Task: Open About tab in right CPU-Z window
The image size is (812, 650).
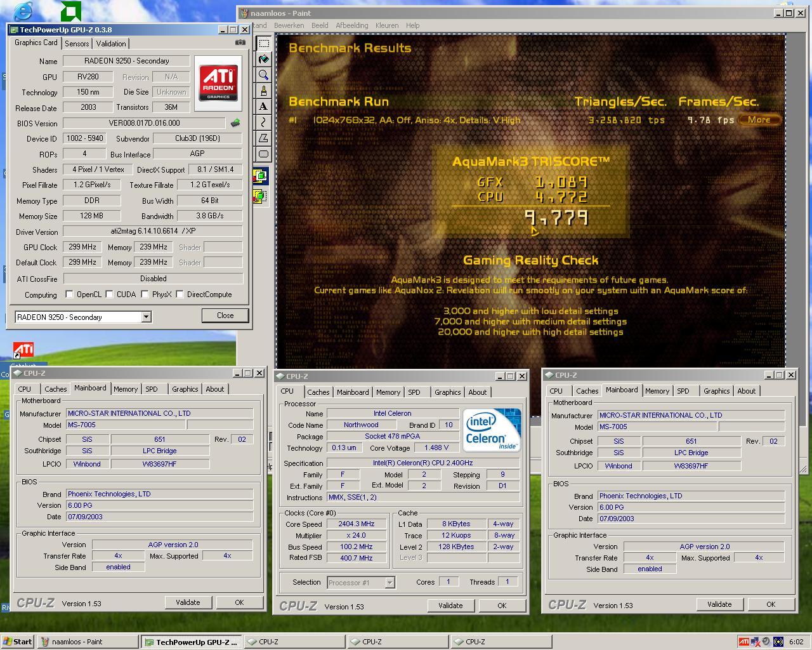Action: pyautogui.click(x=746, y=391)
